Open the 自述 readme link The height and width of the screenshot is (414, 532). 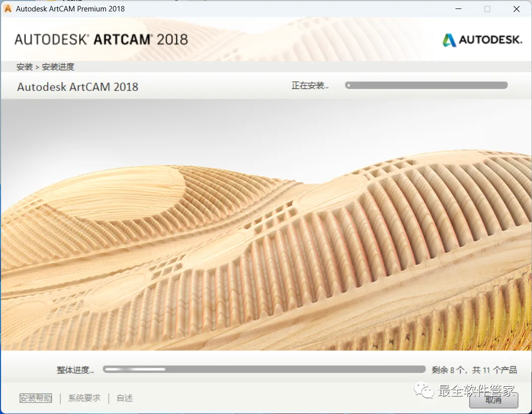coord(125,398)
